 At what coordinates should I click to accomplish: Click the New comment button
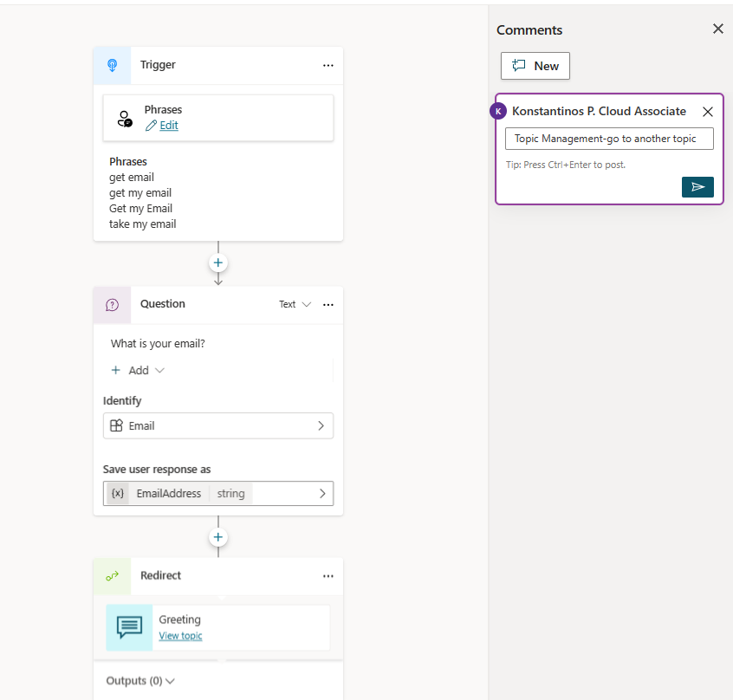click(535, 66)
